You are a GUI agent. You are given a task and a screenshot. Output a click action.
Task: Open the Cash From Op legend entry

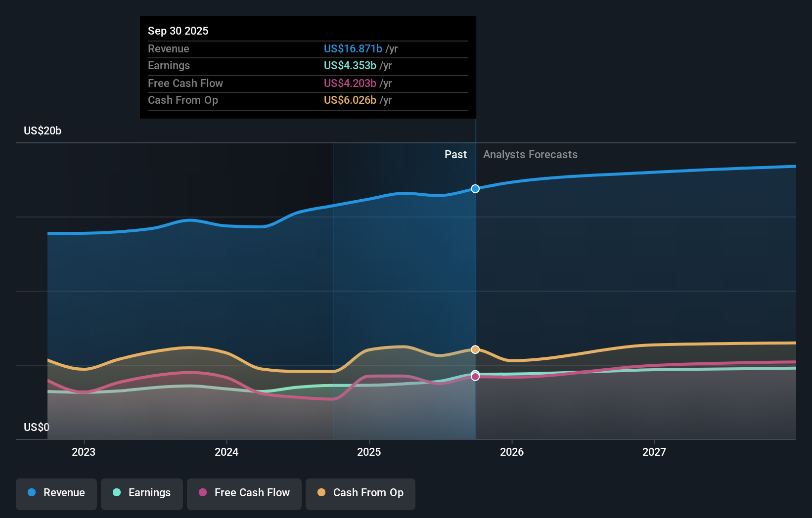click(x=360, y=493)
